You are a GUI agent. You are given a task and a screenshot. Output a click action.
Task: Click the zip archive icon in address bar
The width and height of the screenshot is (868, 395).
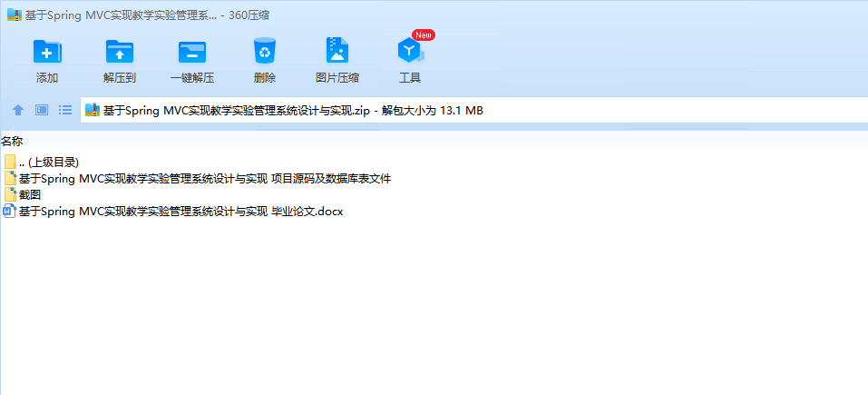(92, 110)
